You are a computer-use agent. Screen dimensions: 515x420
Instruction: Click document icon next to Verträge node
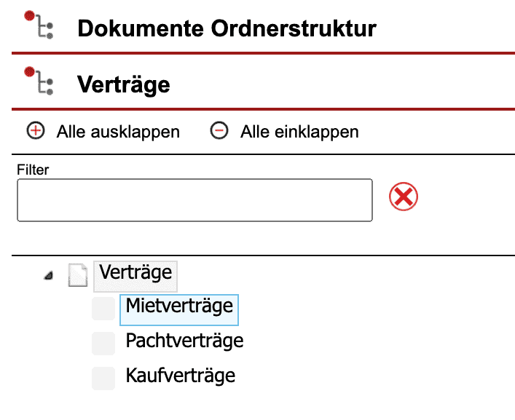point(78,275)
